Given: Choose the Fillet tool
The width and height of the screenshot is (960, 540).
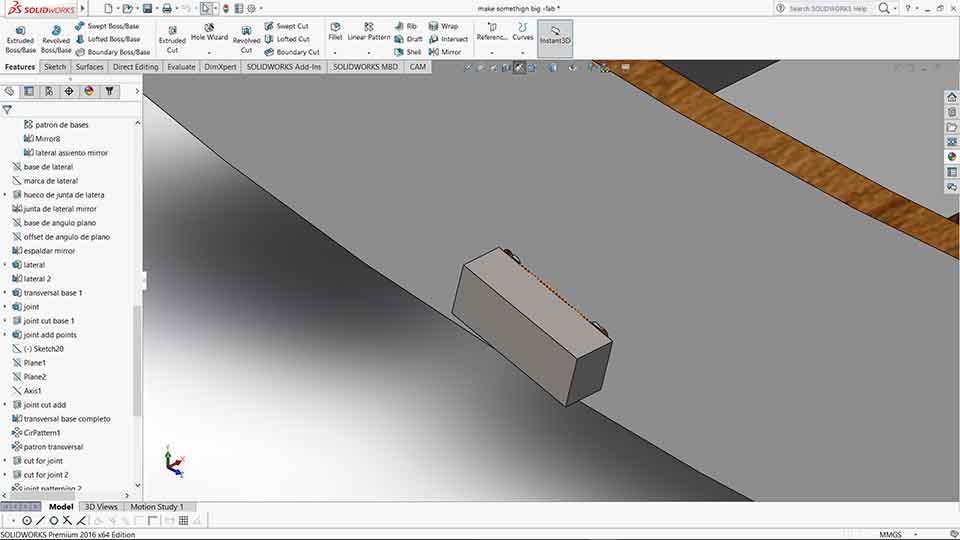Looking at the screenshot, I should click(x=336, y=32).
